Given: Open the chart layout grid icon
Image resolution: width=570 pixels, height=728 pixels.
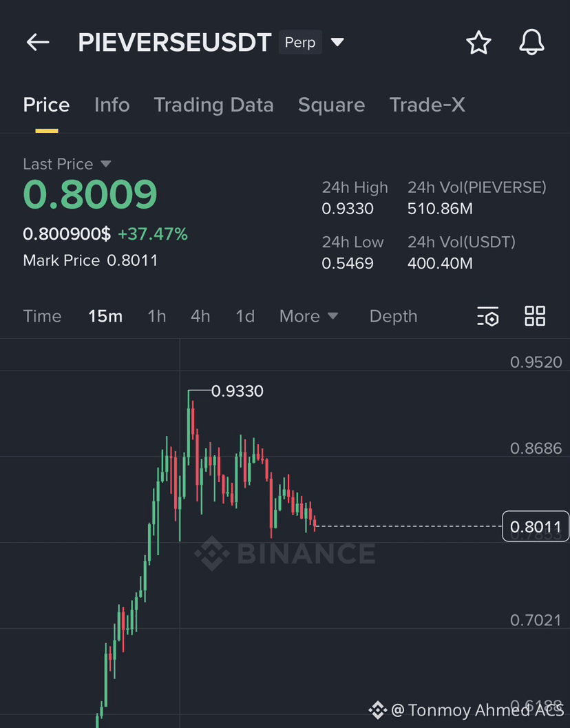Looking at the screenshot, I should 535,316.
